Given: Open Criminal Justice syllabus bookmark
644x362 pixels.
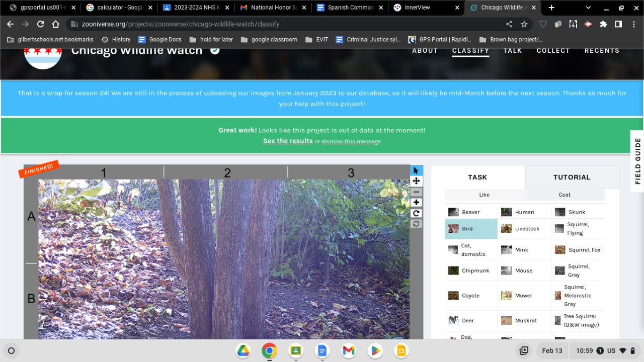Looking at the screenshot, I should (368, 39).
